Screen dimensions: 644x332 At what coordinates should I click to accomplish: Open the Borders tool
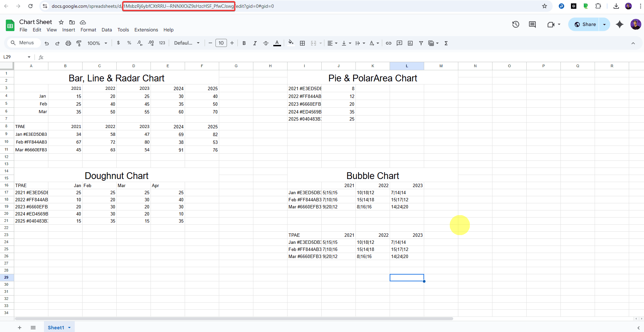(302, 43)
